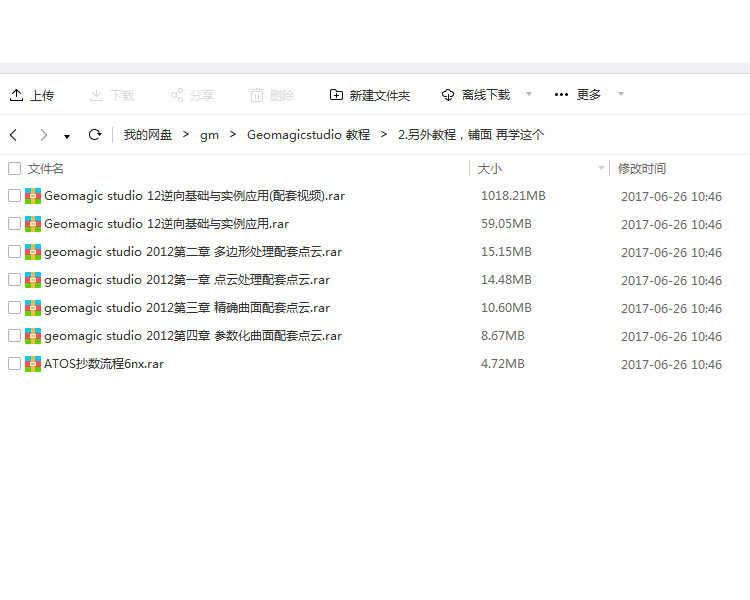Viewport: 750px width, 600px height.
Task: Click the rar icon of 配套视频.rar
Action: [x=33, y=196]
